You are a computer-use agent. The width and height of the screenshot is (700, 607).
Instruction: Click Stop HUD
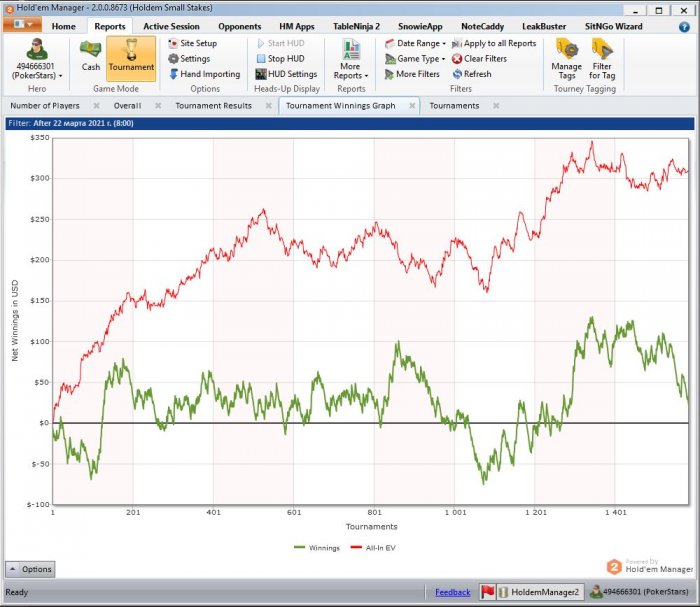click(280, 58)
